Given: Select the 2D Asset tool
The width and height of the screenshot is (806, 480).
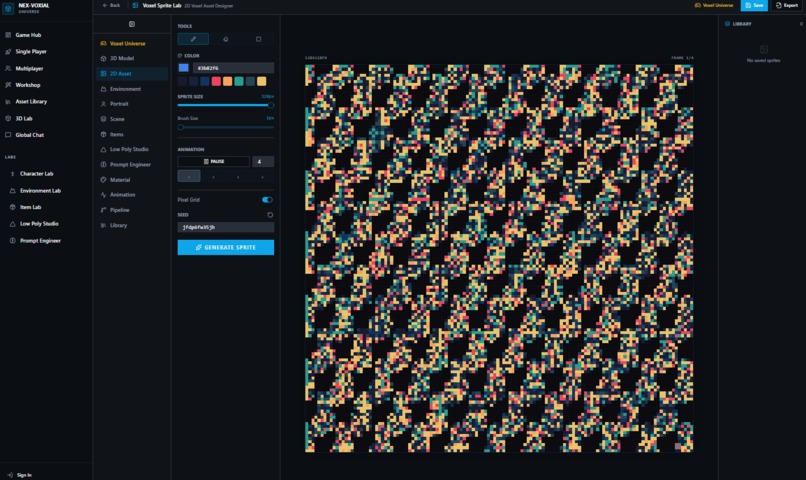Looking at the screenshot, I should coord(132,73).
